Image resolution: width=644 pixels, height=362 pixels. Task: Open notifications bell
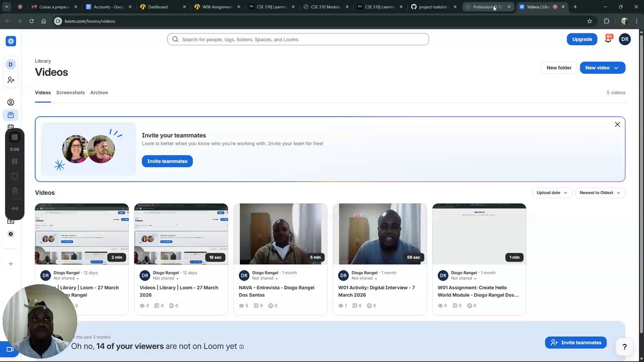pyautogui.click(x=608, y=39)
